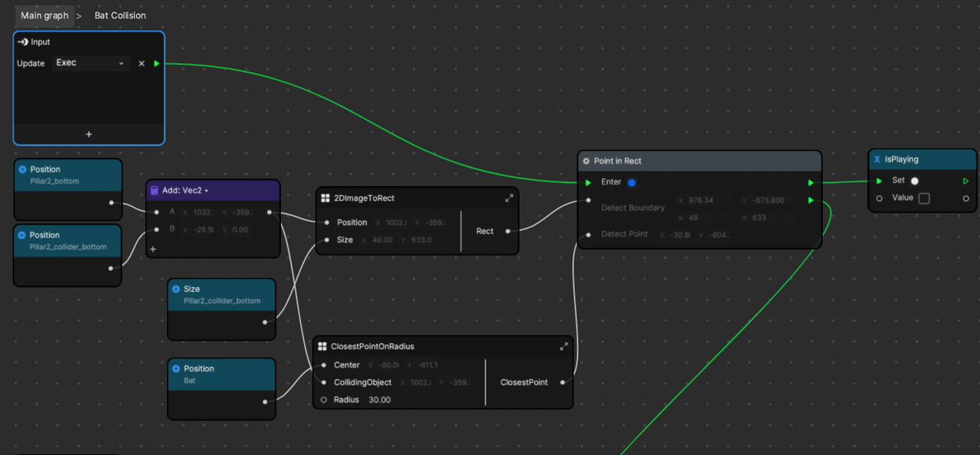Toggle the white Set pin on IsPlaying
The image size is (980, 455).
click(x=914, y=181)
